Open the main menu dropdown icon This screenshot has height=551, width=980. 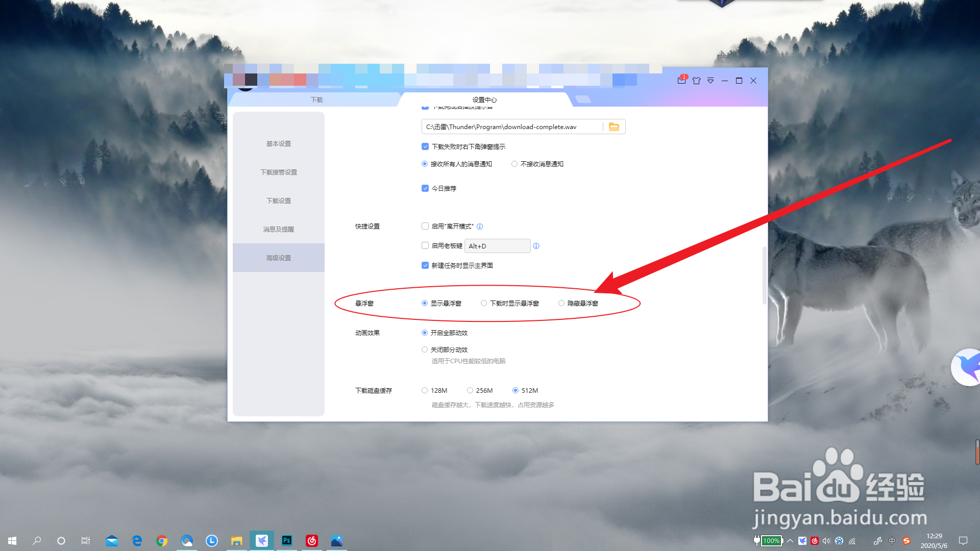pos(710,81)
